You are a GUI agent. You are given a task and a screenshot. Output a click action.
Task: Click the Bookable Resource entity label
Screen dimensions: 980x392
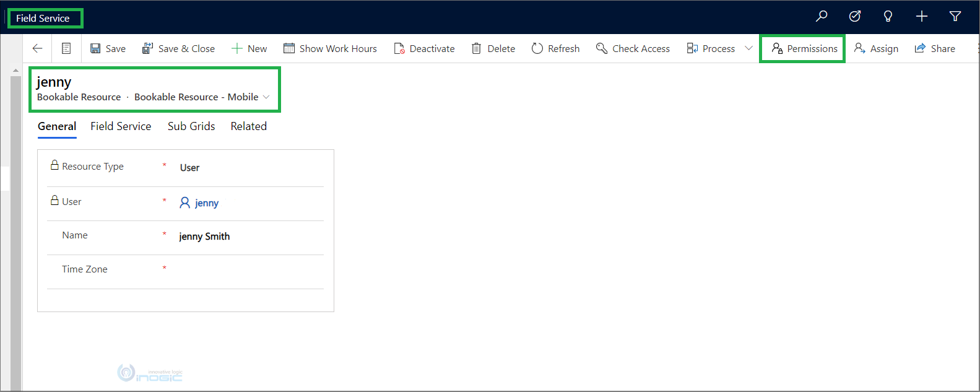tap(79, 97)
